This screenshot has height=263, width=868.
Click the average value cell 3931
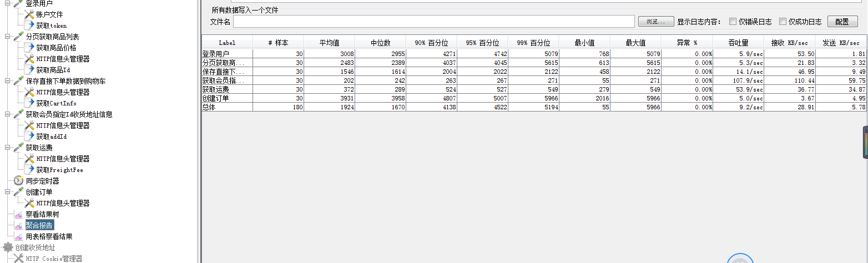(329, 98)
